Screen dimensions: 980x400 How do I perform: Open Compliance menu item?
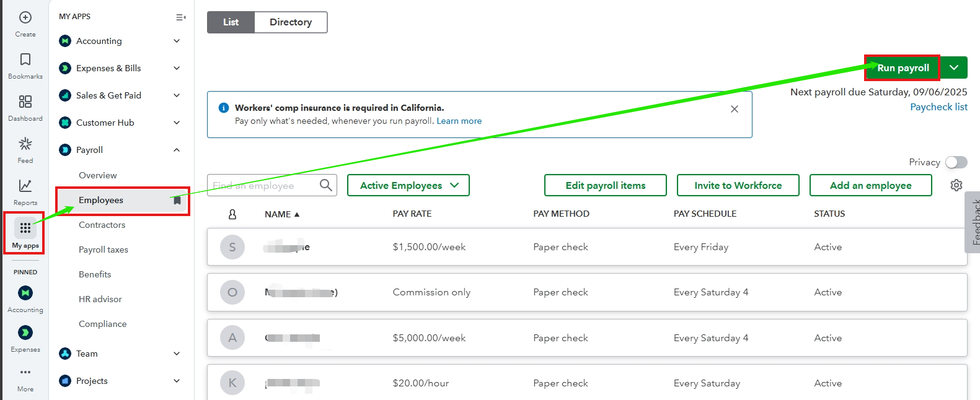pos(103,324)
